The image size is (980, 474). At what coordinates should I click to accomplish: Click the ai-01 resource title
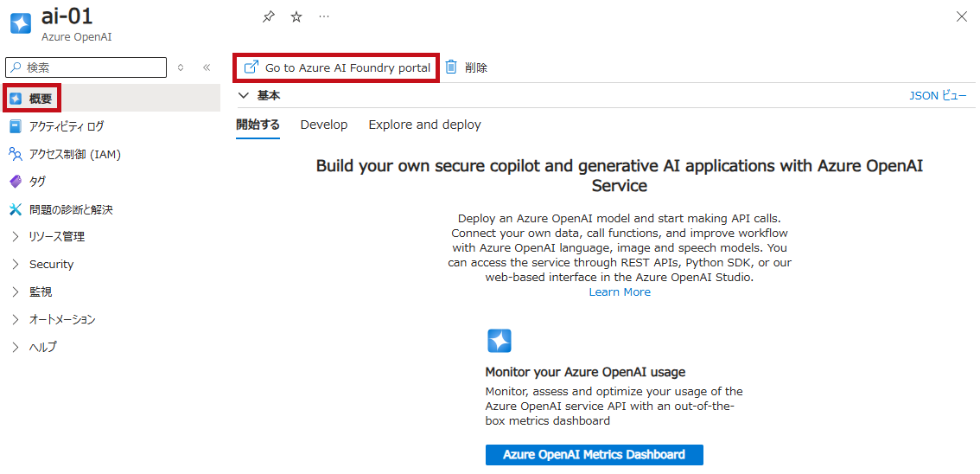click(67, 16)
